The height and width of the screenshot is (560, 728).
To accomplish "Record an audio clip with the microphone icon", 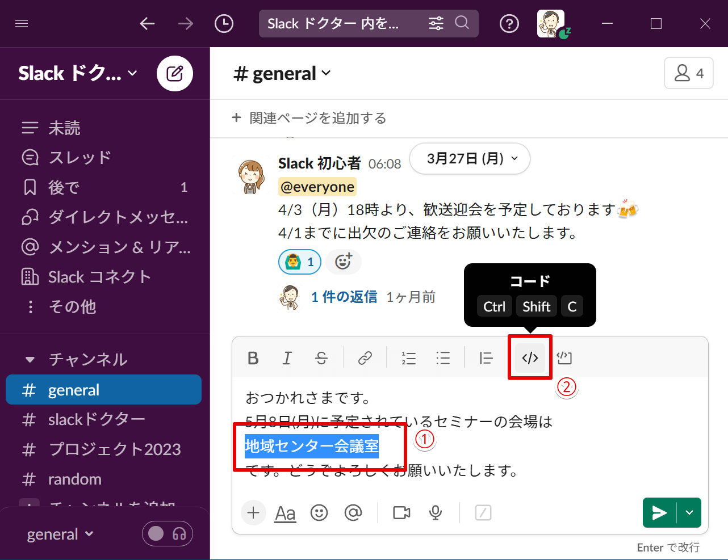I will point(435,512).
